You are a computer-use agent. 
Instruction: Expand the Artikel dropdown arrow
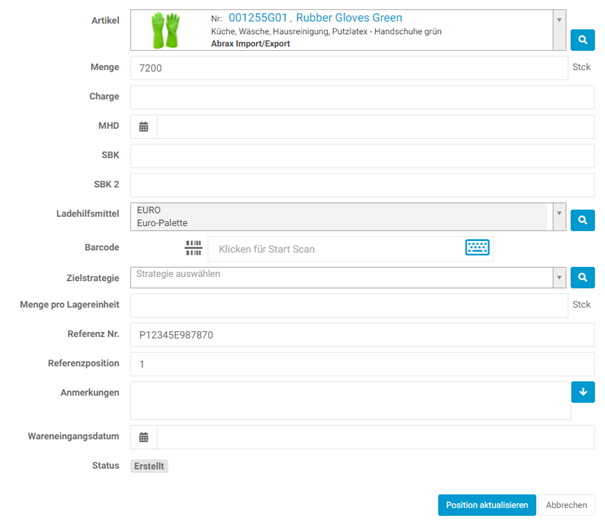coord(558,19)
